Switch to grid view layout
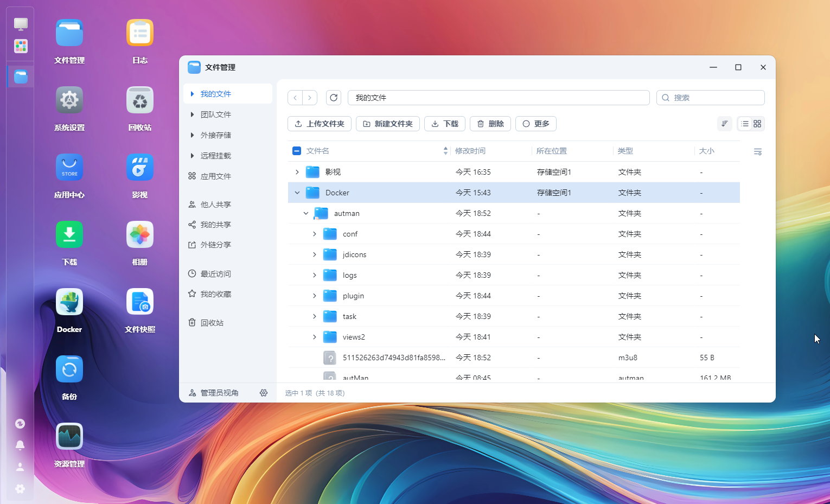830x504 pixels. click(x=757, y=124)
